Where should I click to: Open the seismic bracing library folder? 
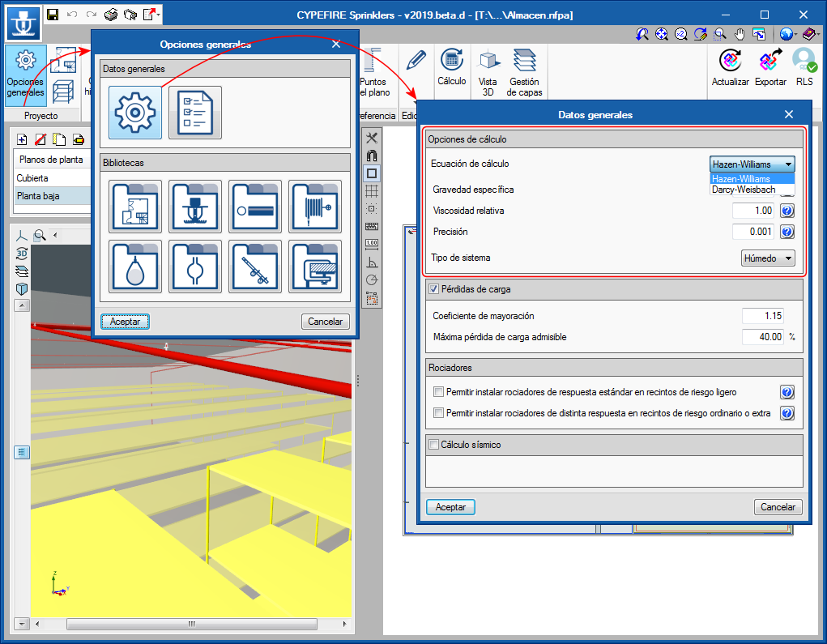(255, 267)
